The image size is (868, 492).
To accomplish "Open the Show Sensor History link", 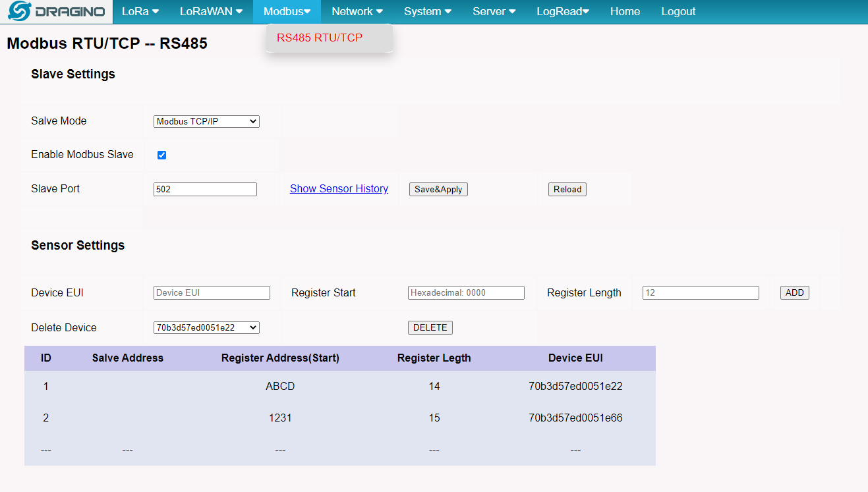I will [x=339, y=189].
